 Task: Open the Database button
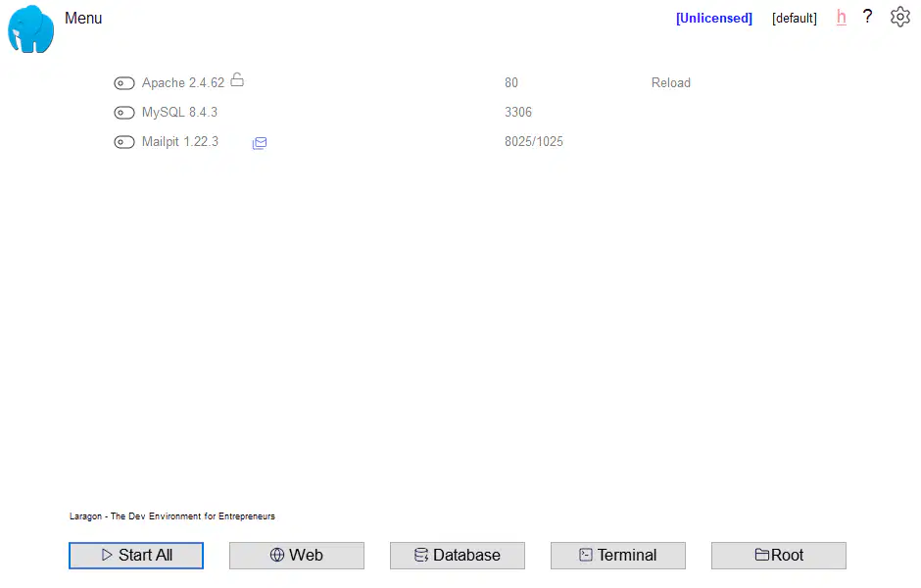click(458, 555)
